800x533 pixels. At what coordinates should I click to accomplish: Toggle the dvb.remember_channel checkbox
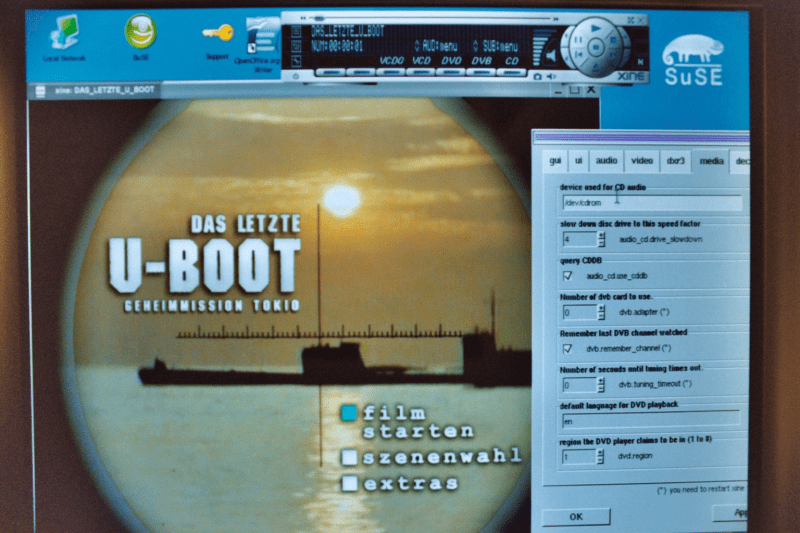pos(567,349)
